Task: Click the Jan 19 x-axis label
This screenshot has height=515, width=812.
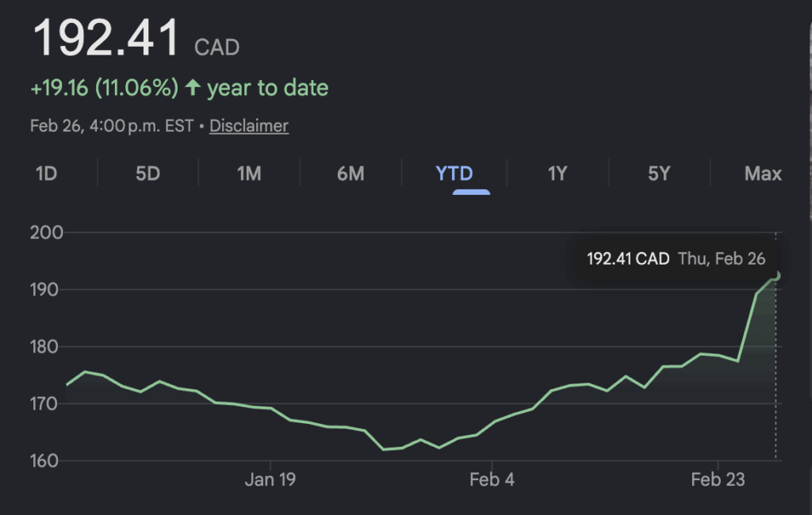Action: pyautogui.click(x=270, y=479)
